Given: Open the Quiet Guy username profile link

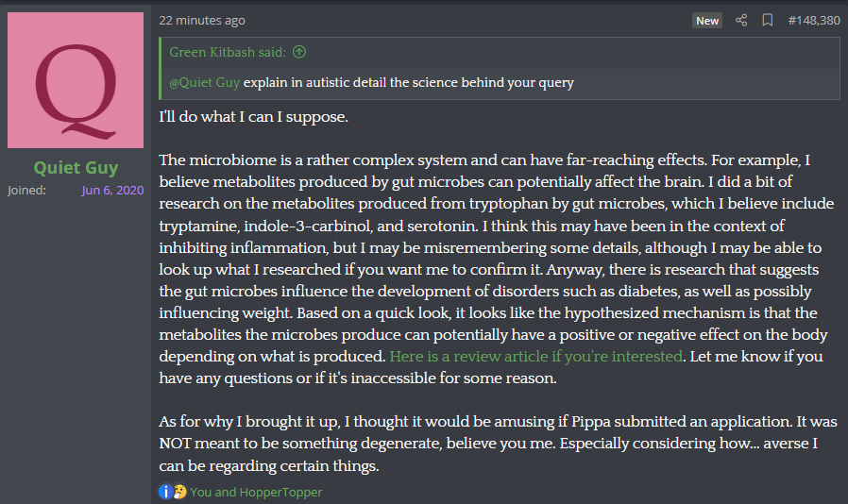Looking at the screenshot, I should tap(76, 168).
